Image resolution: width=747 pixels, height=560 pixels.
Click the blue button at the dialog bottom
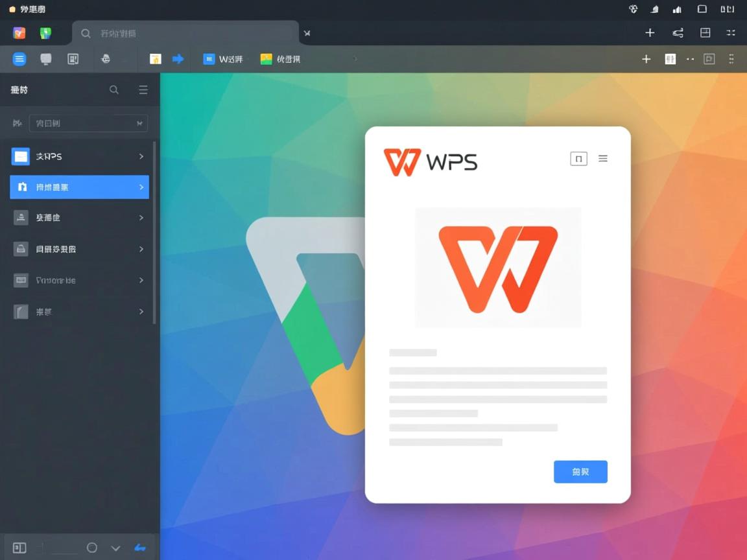[580, 472]
